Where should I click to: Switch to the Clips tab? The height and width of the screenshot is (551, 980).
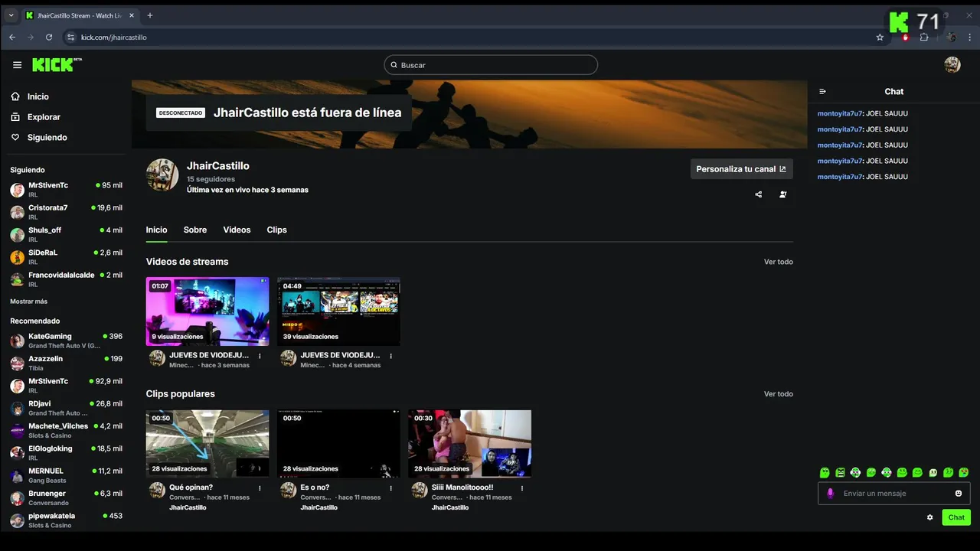(x=276, y=230)
